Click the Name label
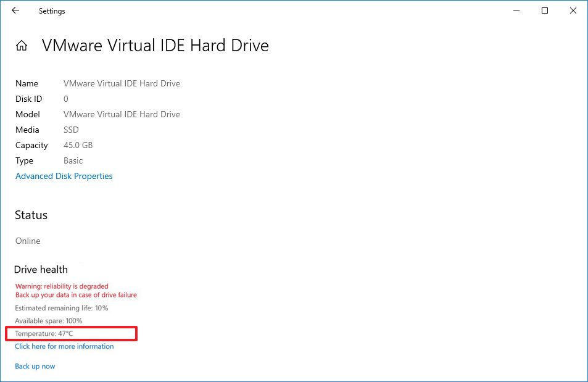 point(27,84)
